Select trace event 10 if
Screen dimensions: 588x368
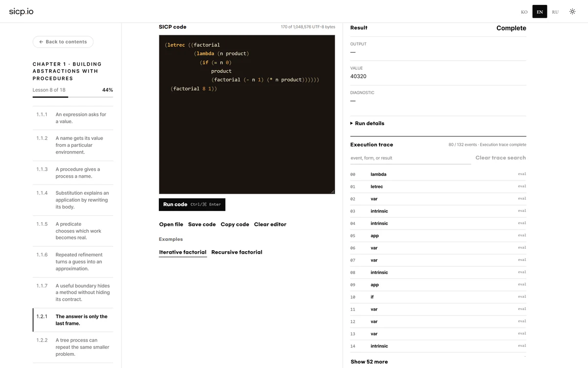click(438, 297)
